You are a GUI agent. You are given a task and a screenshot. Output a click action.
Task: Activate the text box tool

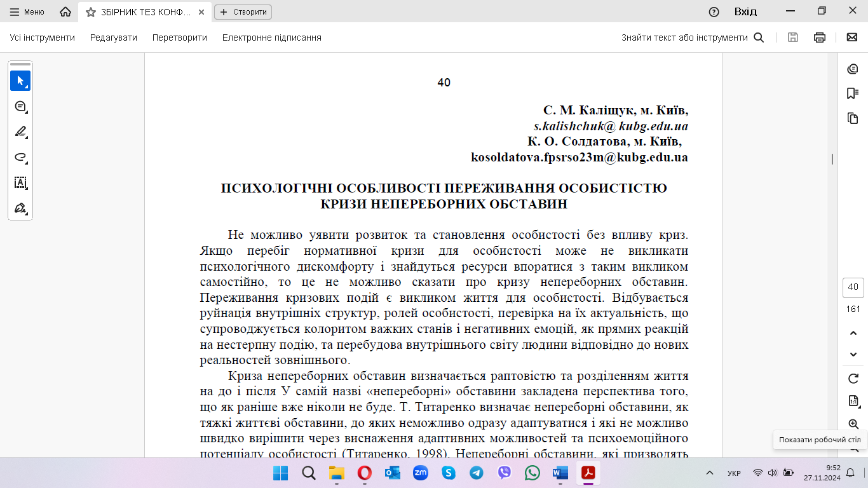point(20,183)
